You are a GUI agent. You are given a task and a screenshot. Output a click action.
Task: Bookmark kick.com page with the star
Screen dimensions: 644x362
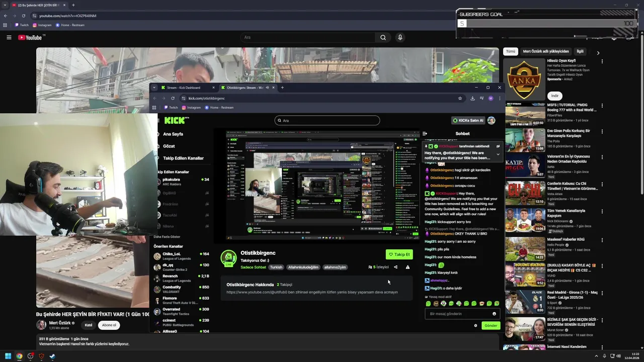click(460, 98)
